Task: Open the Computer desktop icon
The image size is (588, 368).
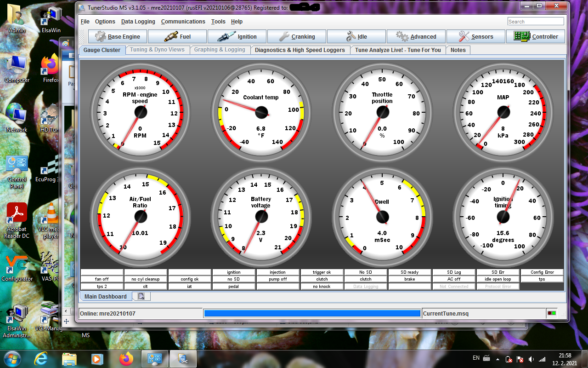Action: coord(17,69)
